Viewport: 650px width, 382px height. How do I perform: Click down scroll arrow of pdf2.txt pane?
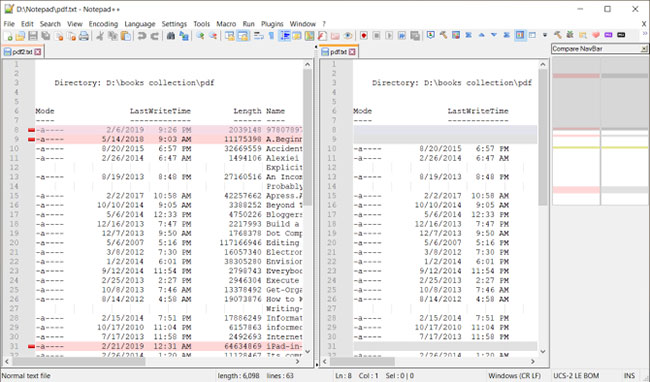click(x=307, y=351)
